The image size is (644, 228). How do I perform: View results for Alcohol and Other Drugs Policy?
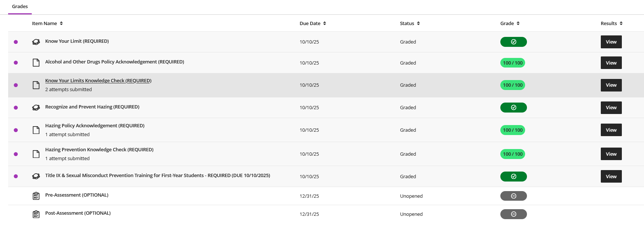[x=611, y=63]
